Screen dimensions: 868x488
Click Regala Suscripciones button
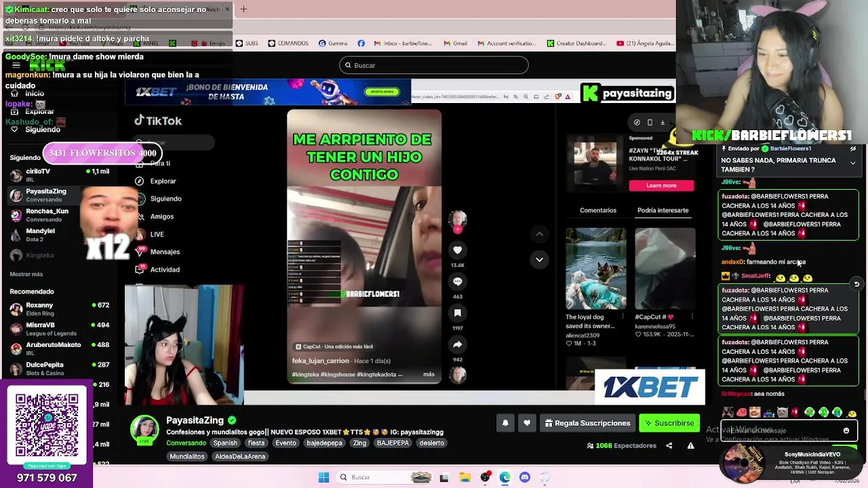(x=587, y=423)
